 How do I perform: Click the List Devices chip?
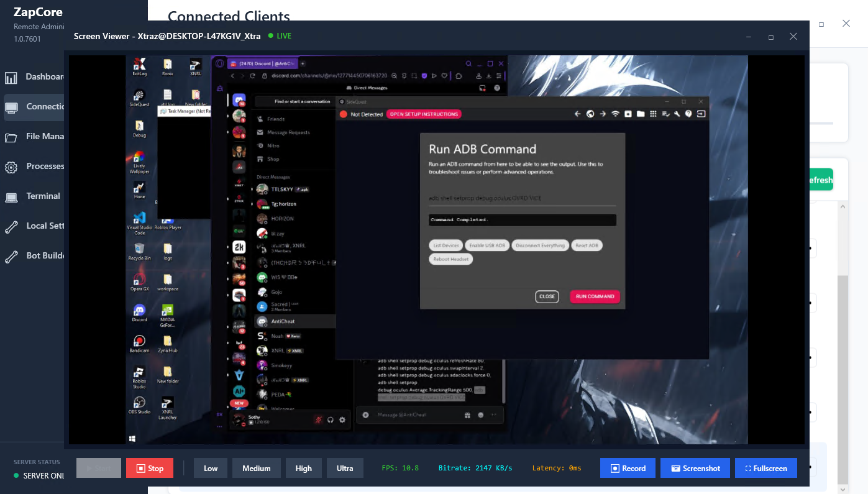point(445,245)
